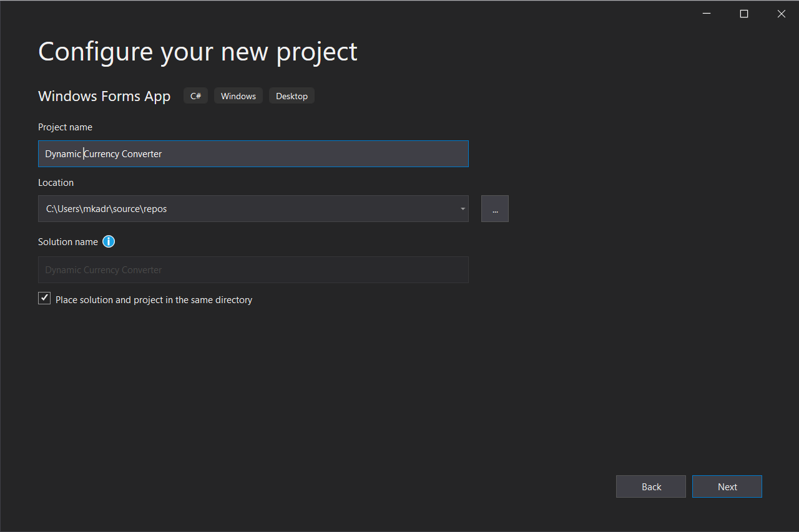
Task: Click the Project name input field
Action: click(253, 153)
